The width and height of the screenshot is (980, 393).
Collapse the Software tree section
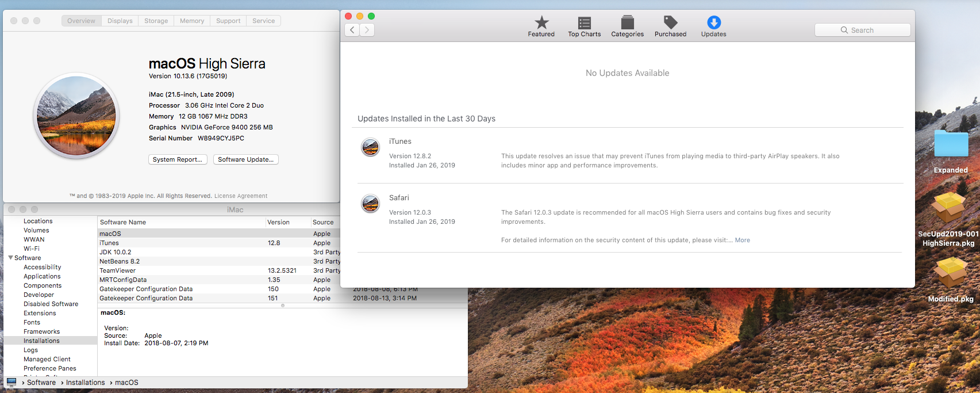10,258
